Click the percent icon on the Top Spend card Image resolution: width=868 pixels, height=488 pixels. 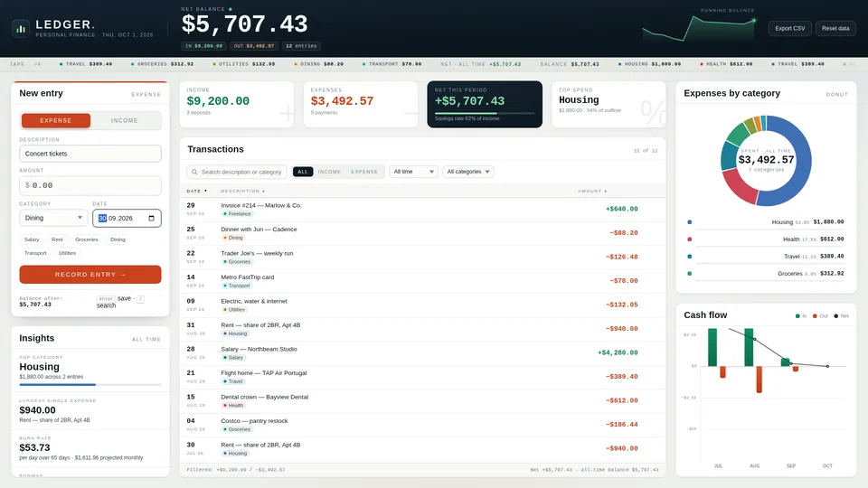653,113
